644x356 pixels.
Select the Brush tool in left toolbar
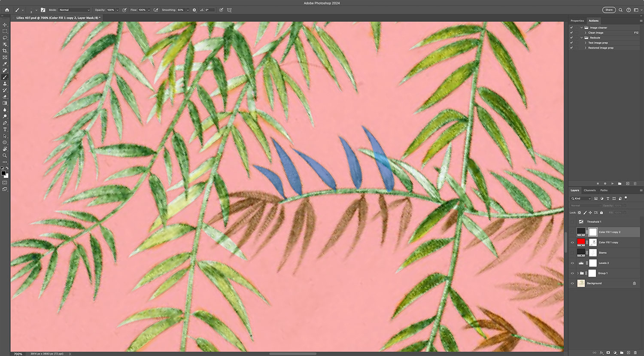point(5,77)
